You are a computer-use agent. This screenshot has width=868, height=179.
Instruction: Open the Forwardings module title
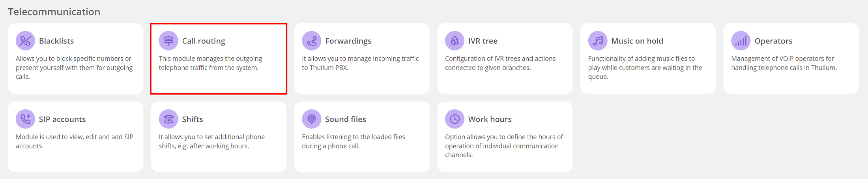pyautogui.click(x=348, y=41)
